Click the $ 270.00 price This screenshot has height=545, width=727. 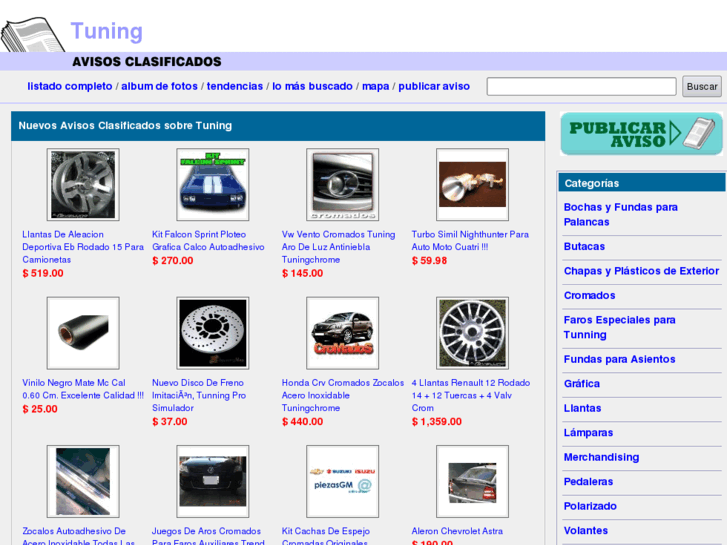tap(173, 261)
